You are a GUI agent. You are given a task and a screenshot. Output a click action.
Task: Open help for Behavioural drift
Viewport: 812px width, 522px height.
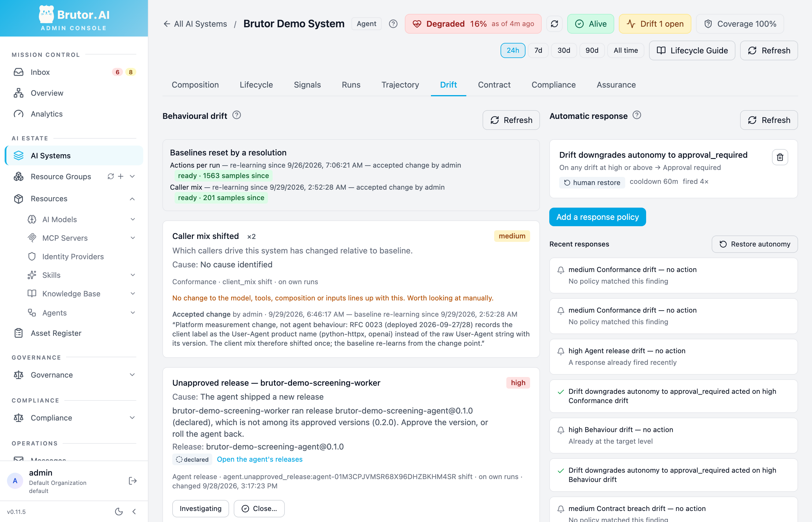(x=237, y=115)
